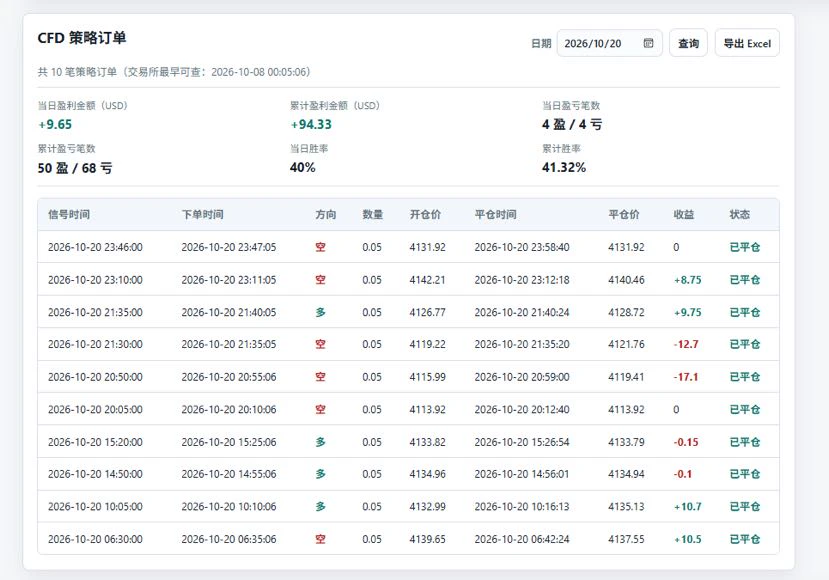829x580 pixels.
Task: Click the 方向 column header
Action: pos(326,215)
